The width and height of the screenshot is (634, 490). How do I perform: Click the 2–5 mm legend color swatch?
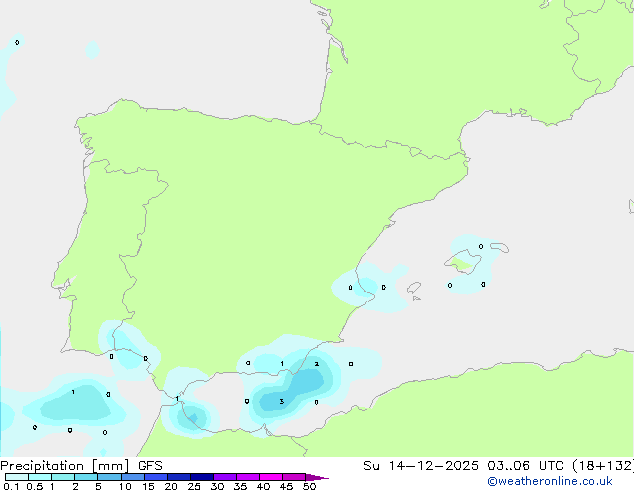[x=86, y=477]
